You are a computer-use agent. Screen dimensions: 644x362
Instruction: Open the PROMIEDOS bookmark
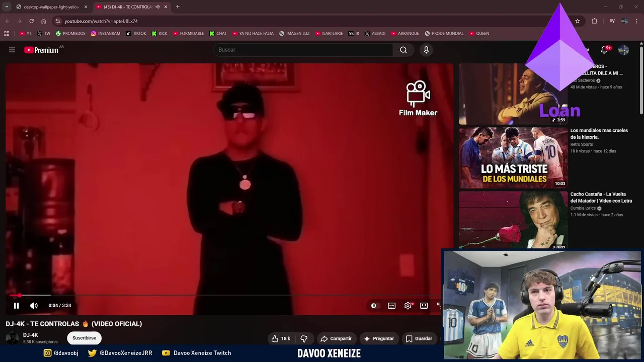(70, 34)
